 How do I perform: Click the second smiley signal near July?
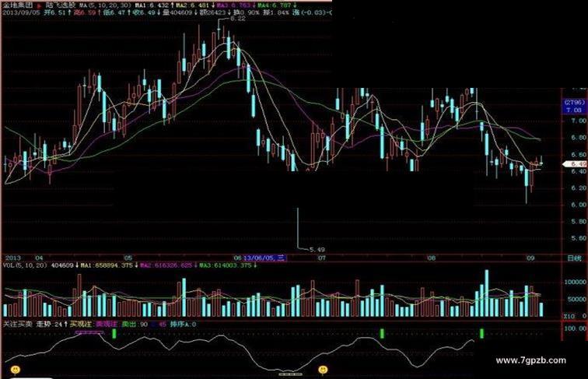(323, 370)
